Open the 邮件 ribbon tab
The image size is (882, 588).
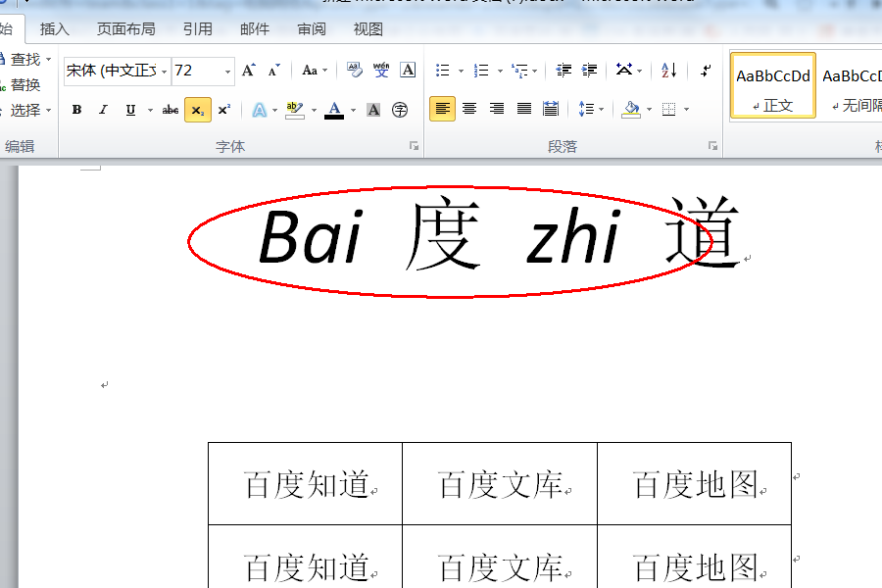tap(255, 28)
